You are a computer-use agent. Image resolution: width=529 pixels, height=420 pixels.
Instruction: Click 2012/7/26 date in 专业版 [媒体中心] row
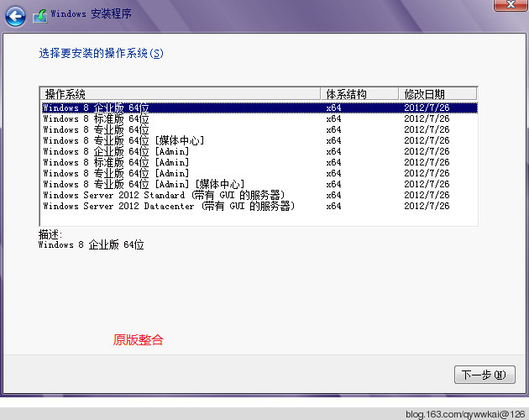point(427,140)
